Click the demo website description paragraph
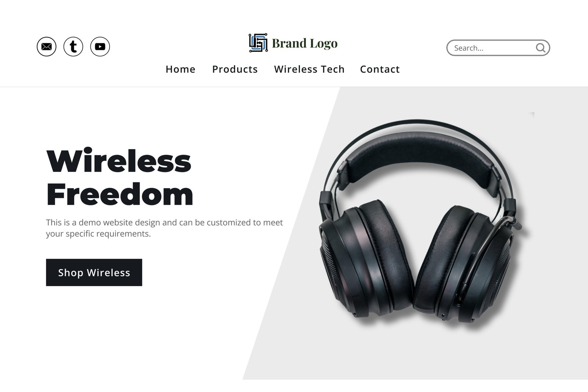The height and width of the screenshot is (392, 588). [x=164, y=228]
